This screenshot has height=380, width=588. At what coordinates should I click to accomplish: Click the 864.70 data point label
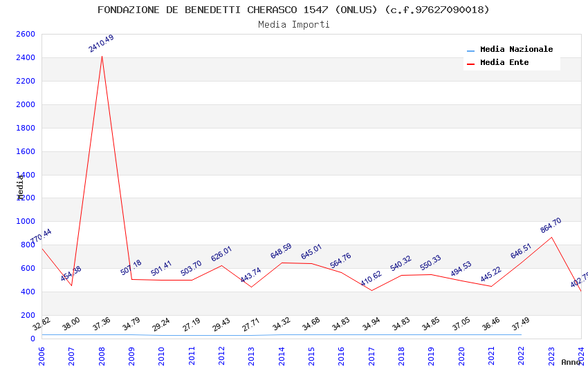pos(551,225)
